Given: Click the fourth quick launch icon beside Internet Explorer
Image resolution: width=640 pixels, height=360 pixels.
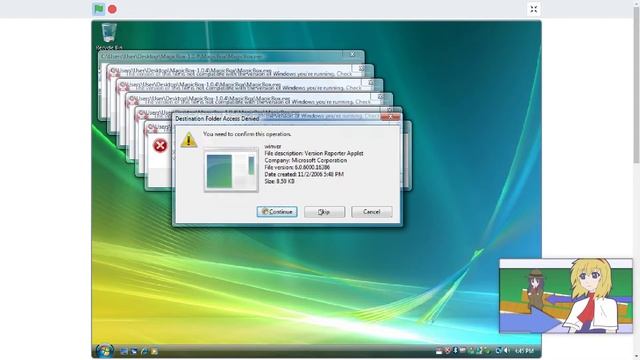Looking at the screenshot, I should coord(154,351).
